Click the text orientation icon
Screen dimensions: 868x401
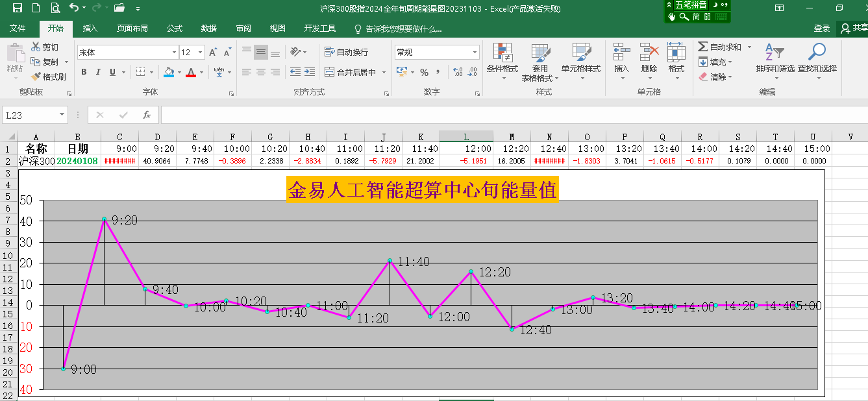pyautogui.click(x=296, y=52)
